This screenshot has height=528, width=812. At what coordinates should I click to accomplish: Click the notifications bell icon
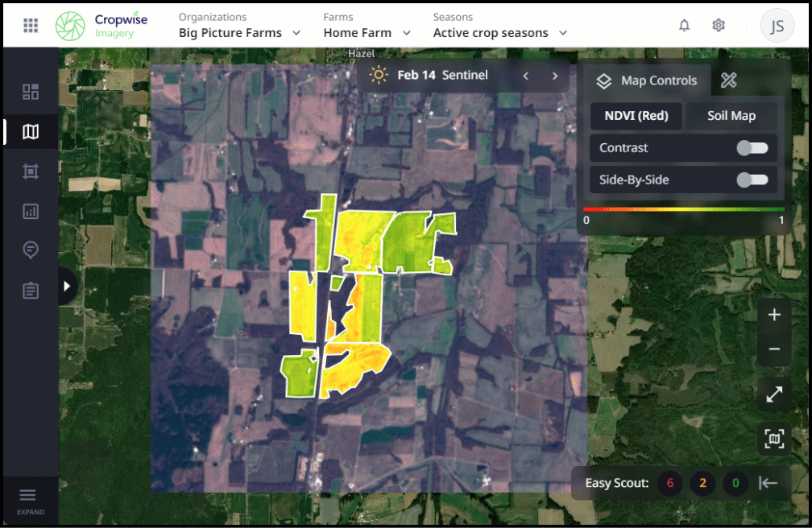(x=684, y=25)
